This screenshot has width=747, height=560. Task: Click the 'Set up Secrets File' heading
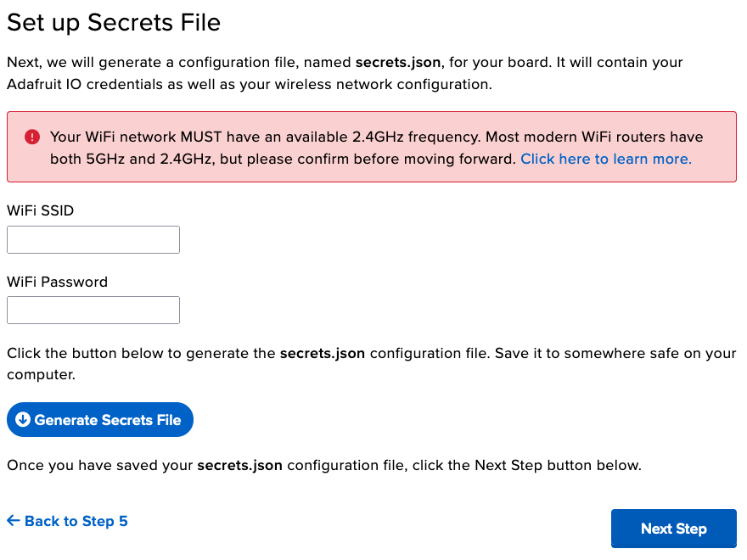click(x=114, y=22)
